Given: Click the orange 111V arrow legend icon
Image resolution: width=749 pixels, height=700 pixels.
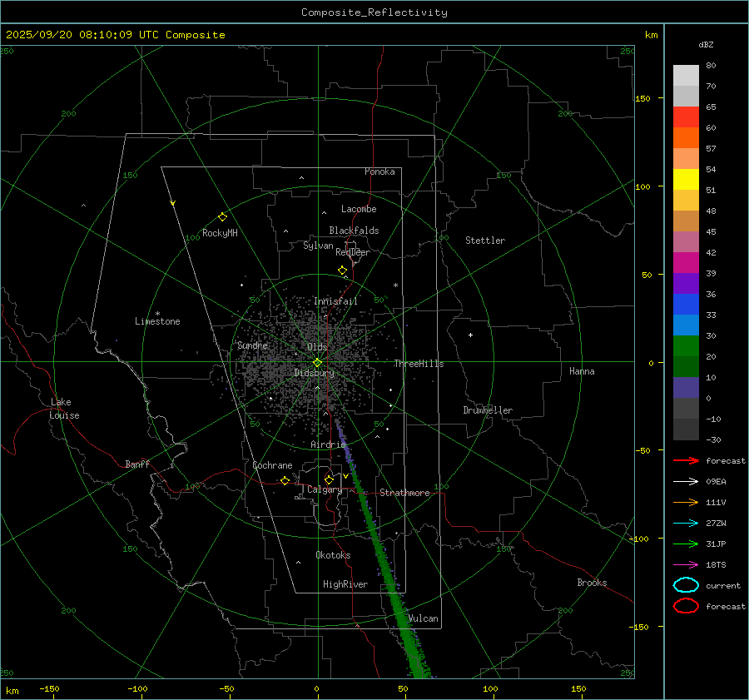Looking at the screenshot, I should tap(685, 502).
